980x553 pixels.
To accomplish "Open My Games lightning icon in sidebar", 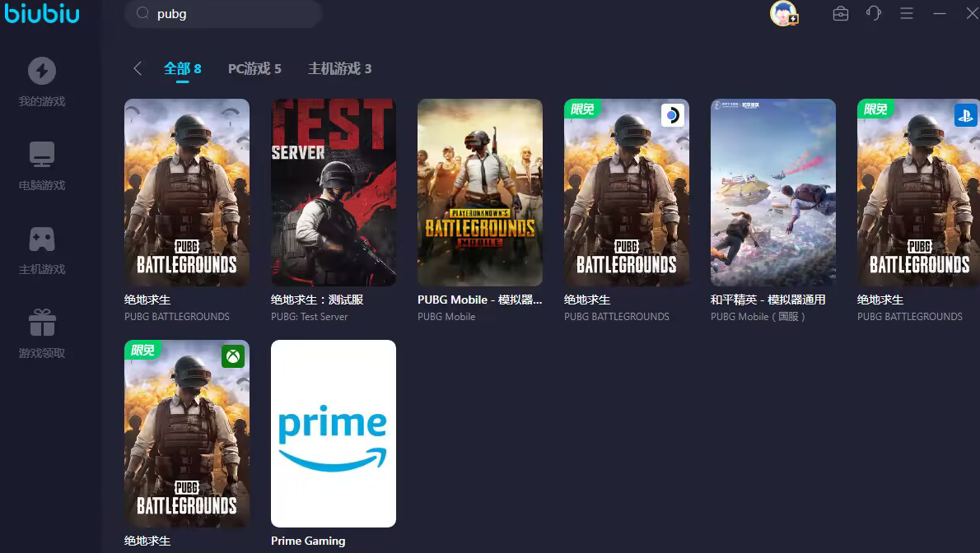I will pyautogui.click(x=42, y=72).
